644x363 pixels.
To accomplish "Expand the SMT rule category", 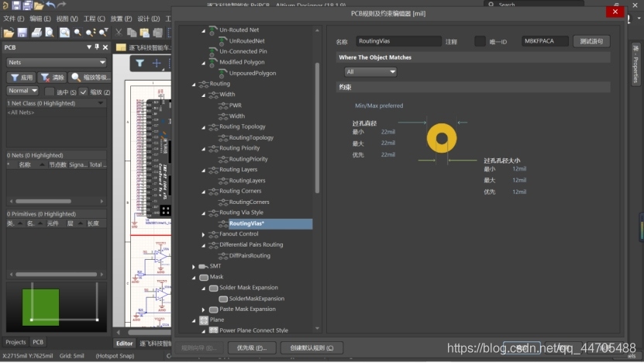I will pyautogui.click(x=194, y=266).
